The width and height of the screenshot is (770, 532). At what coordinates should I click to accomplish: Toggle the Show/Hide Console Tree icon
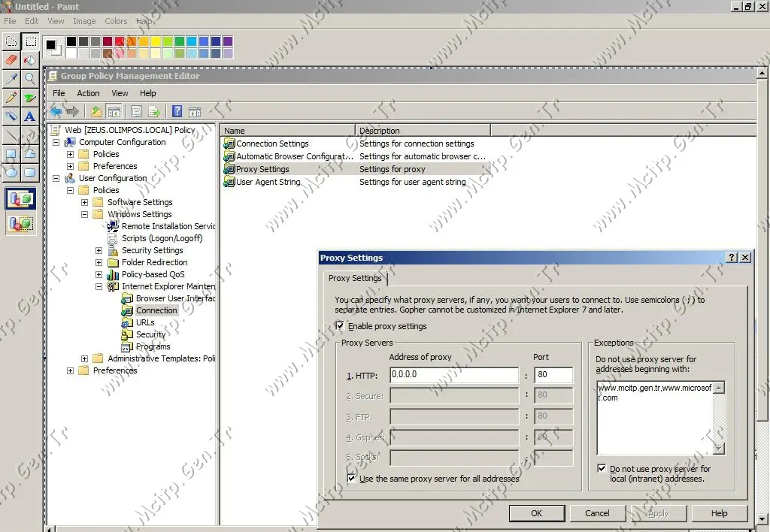114,112
